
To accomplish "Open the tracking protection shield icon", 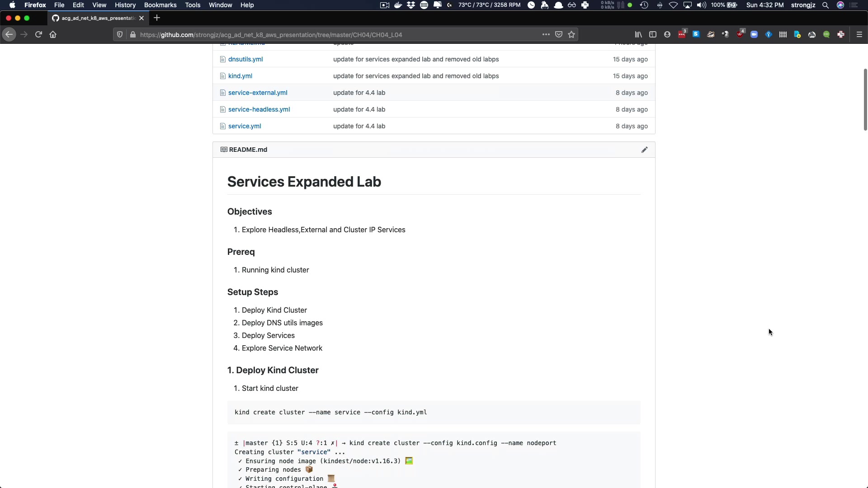I will 120,35.
